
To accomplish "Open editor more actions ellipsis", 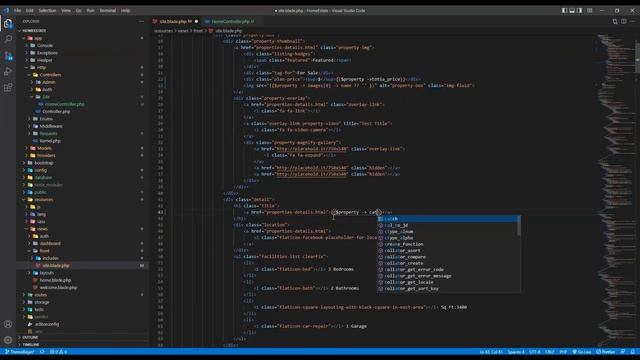I will coord(632,21).
